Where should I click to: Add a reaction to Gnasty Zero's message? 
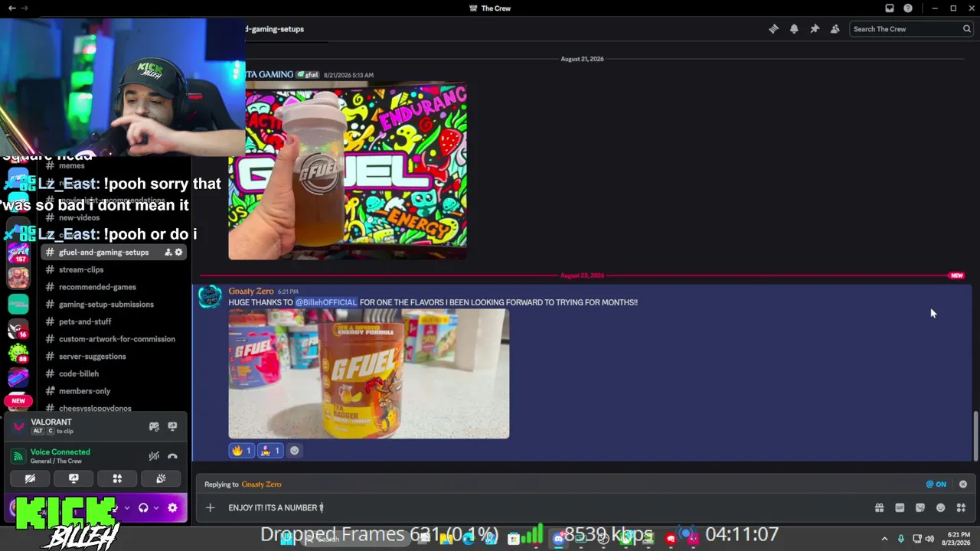[x=294, y=451]
